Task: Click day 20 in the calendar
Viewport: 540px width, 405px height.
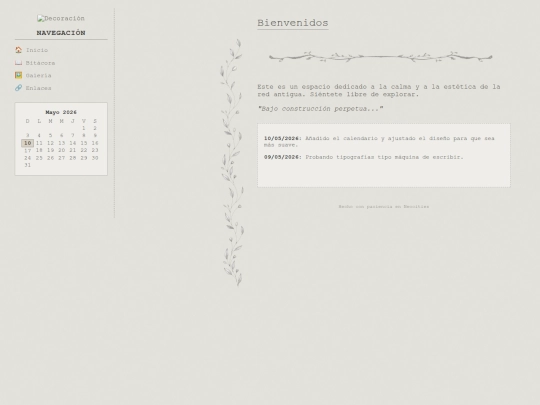Action: pos(61,150)
